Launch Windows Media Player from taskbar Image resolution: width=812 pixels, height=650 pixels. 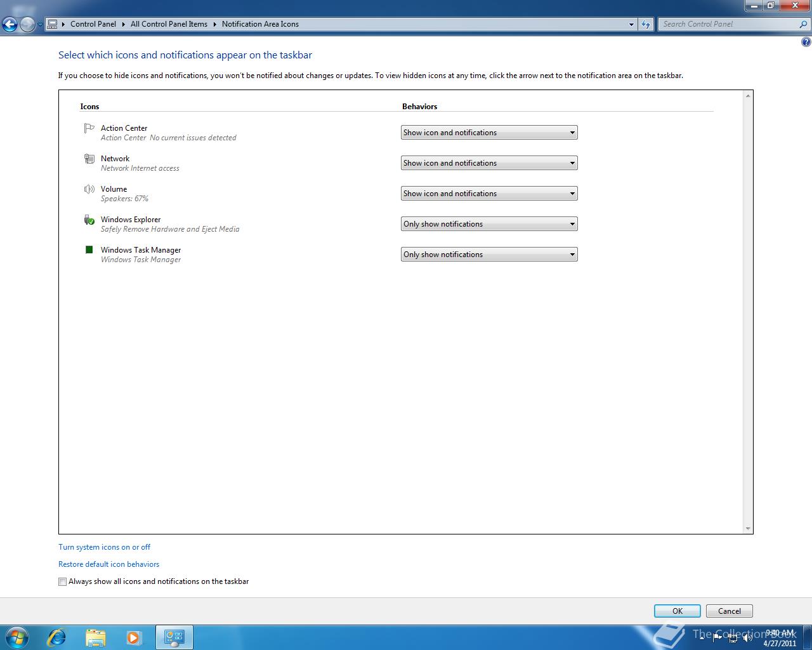click(134, 637)
